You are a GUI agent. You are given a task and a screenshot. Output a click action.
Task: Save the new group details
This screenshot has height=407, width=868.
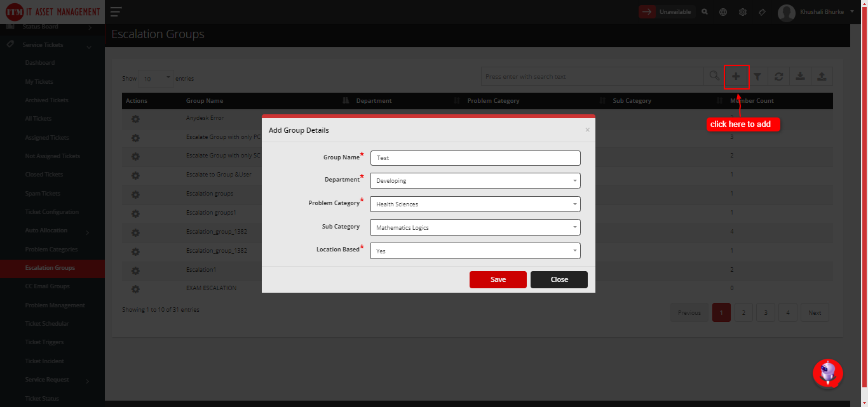(x=498, y=279)
